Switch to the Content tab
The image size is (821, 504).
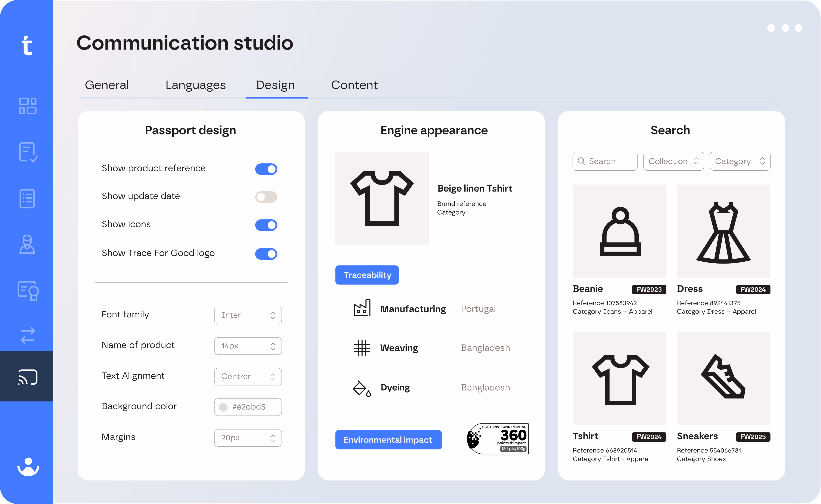(354, 85)
